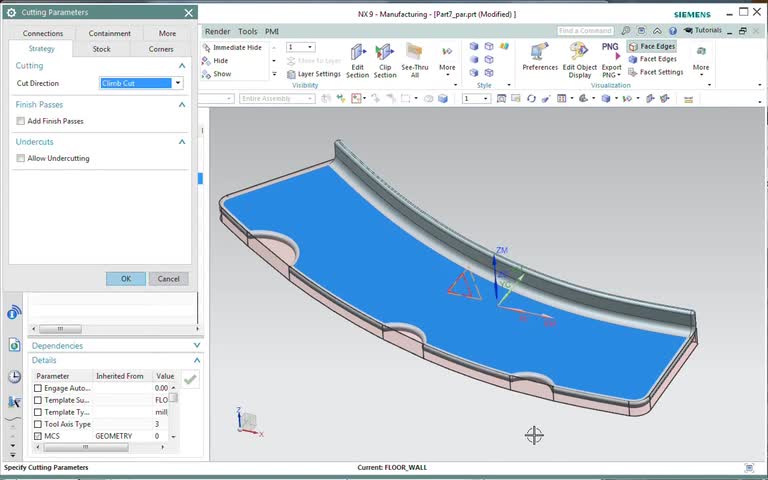This screenshot has width=768, height=480.
Task: Toggle See-Thru All icon
Action: pos(415,52)
